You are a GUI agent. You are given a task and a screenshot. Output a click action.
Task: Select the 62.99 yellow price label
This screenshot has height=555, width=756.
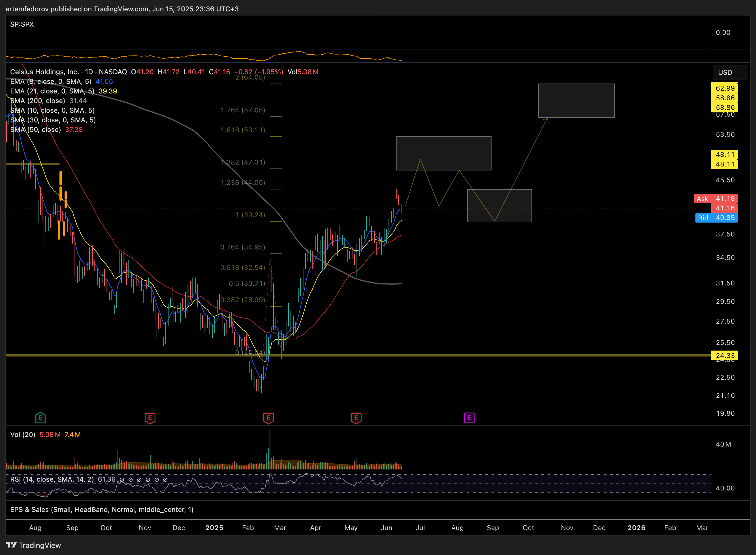(725, 88)
